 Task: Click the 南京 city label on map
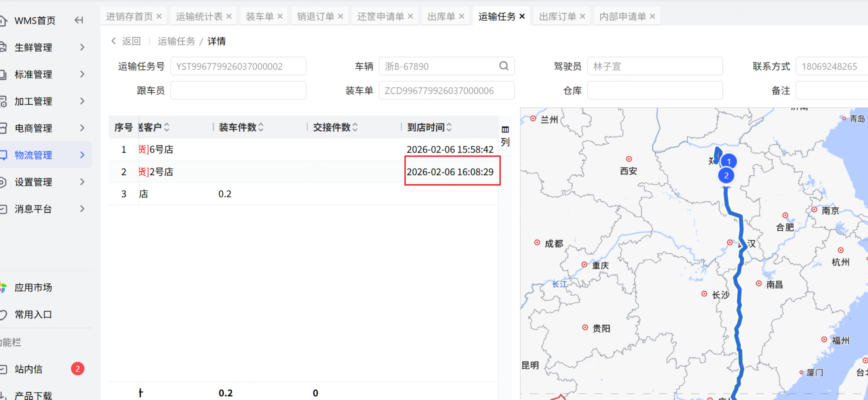[830, 211]
